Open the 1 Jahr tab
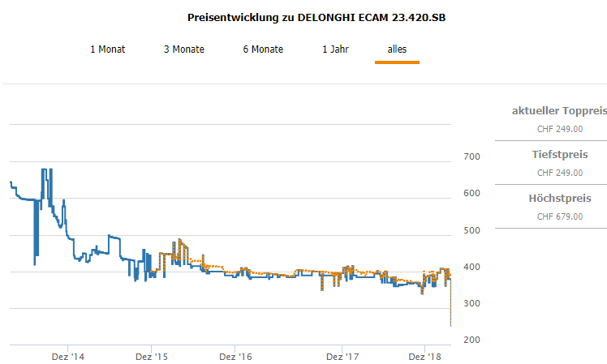 tap(335, 49)
